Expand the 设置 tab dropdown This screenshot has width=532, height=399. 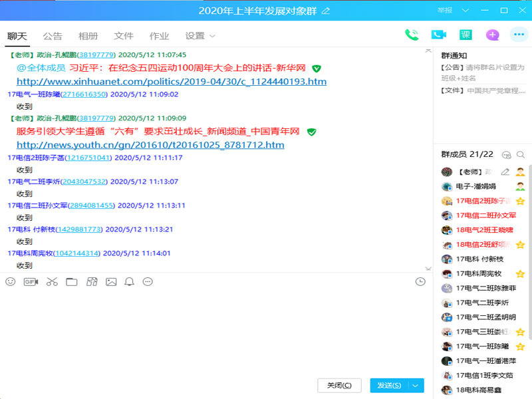[200, 36]
